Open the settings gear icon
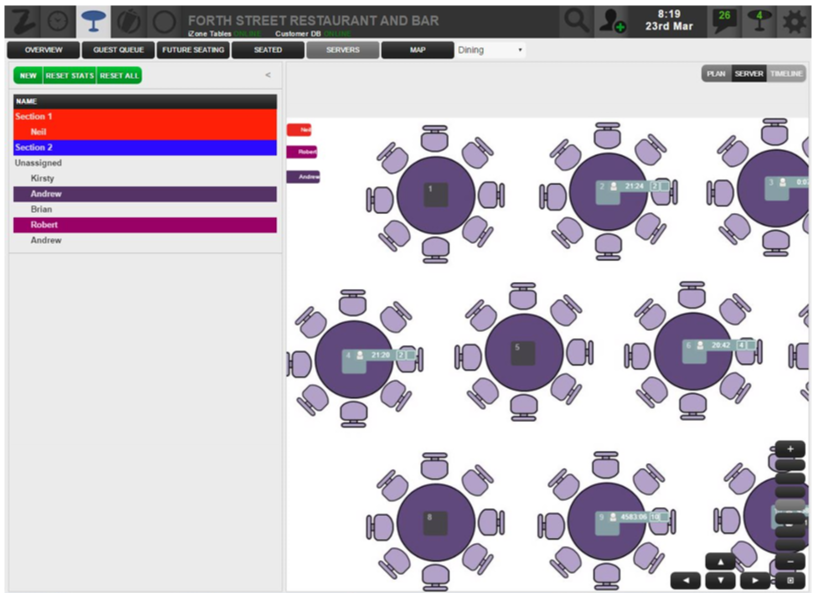 pos(794,20)
